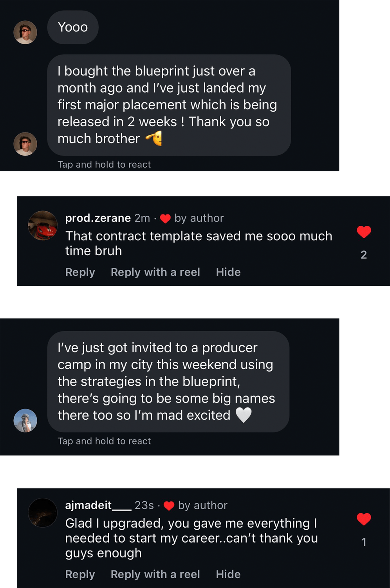This screenshot has height=588, width=390.
Task: Reply with a reel to ajmadeit___
Action: [x=155, y=574]
